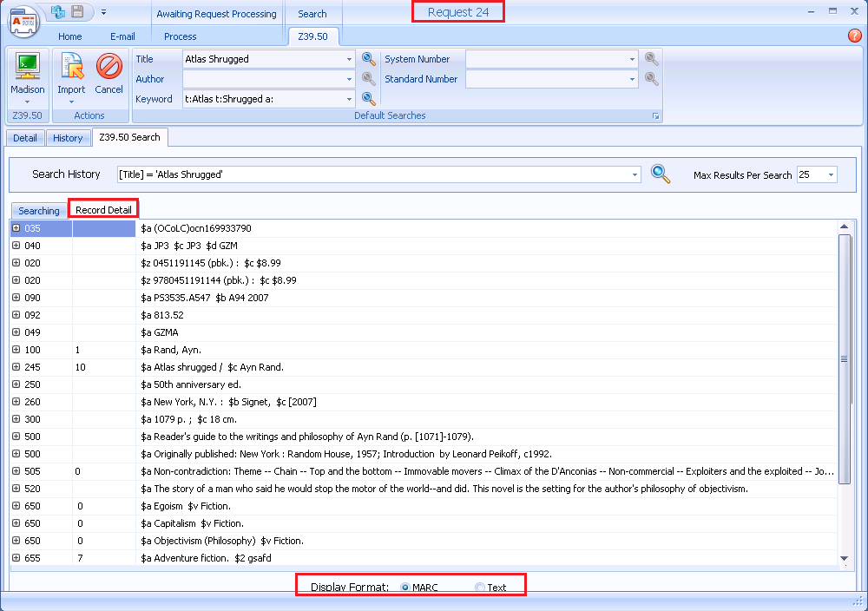This screenshot has height=611, width=868.
Task: Click the Search History magnifier
Action: 661,174
